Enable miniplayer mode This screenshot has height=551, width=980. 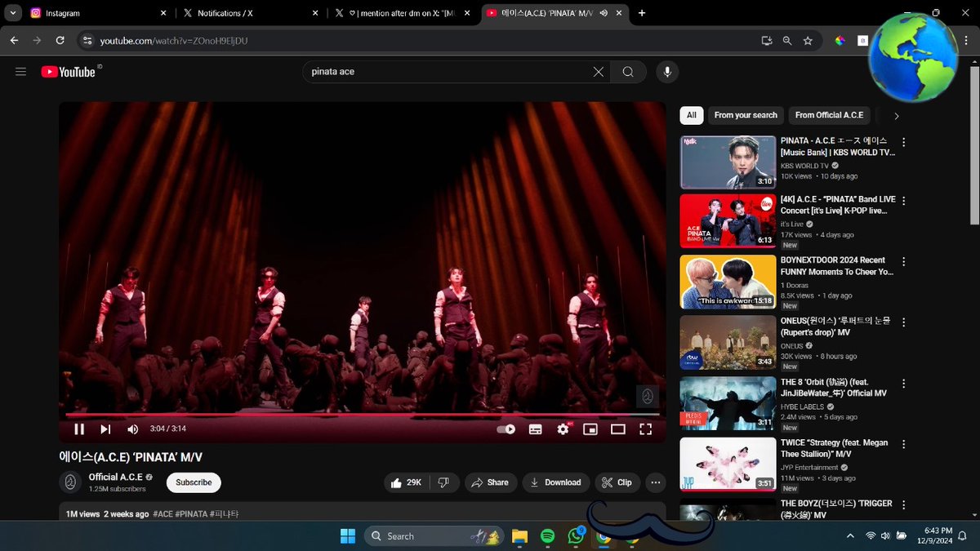[590, 429]
